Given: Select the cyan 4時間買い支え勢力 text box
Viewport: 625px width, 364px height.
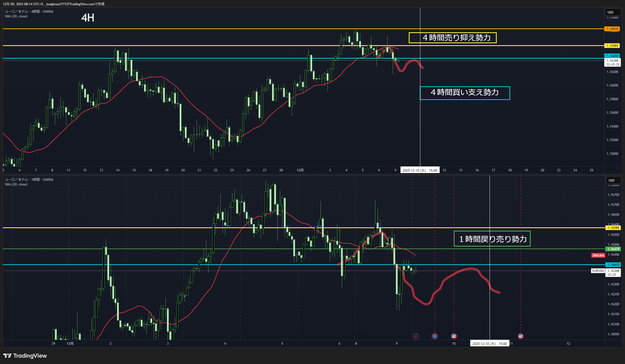Looking at the screenshot, I should click(465, 93).
